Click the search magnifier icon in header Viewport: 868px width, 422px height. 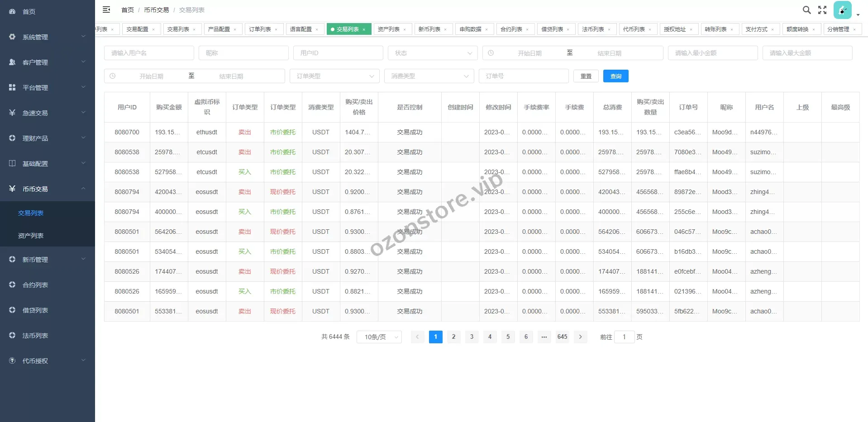(x=806, y=10)
